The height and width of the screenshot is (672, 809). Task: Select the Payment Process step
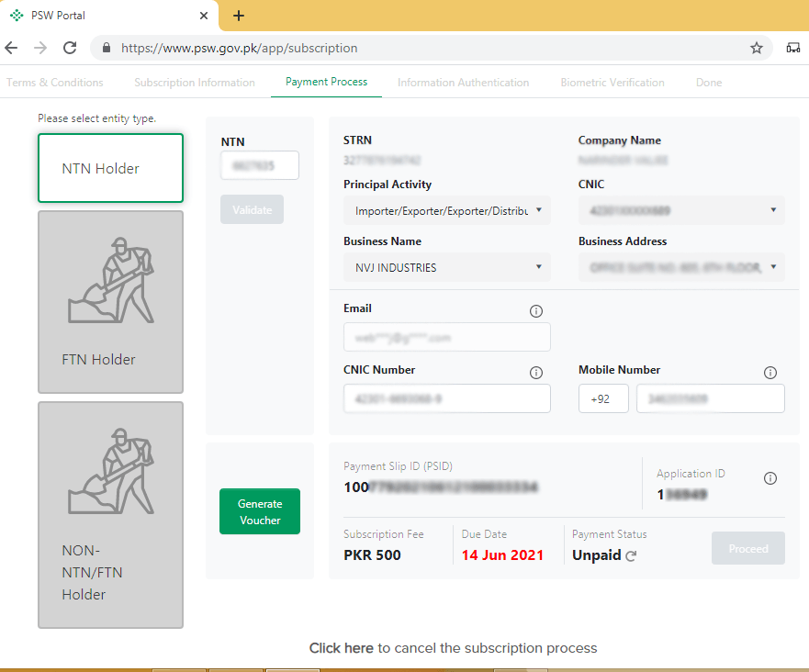(x=327, y=82)
